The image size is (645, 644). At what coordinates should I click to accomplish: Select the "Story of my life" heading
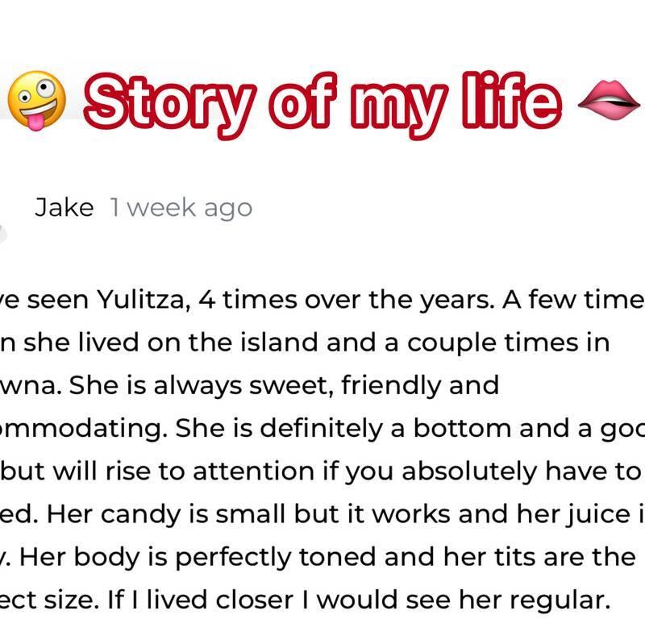322,101
